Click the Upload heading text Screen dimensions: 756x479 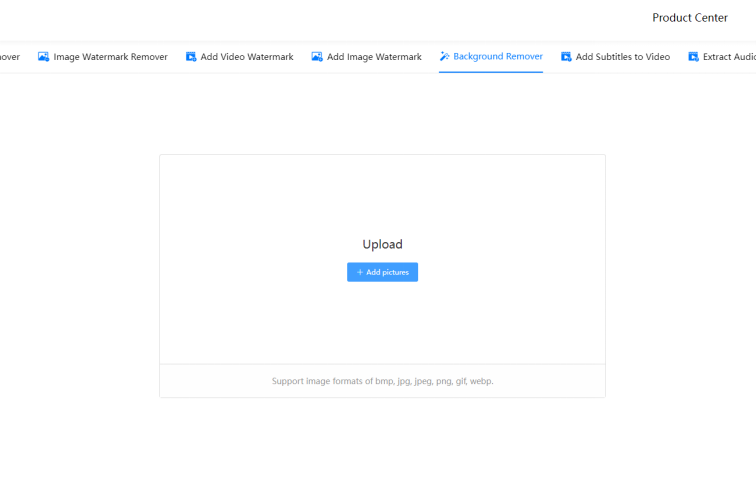[x=382, y=244]
